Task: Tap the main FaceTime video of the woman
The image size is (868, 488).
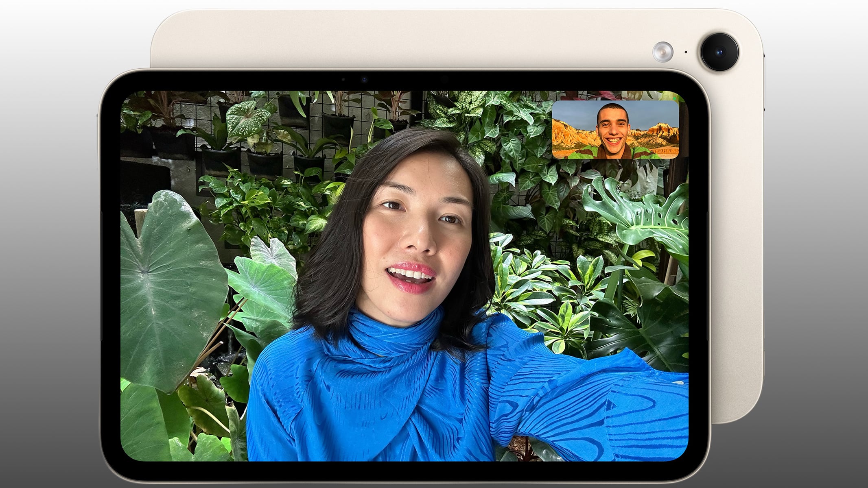Action: (404, 276)
